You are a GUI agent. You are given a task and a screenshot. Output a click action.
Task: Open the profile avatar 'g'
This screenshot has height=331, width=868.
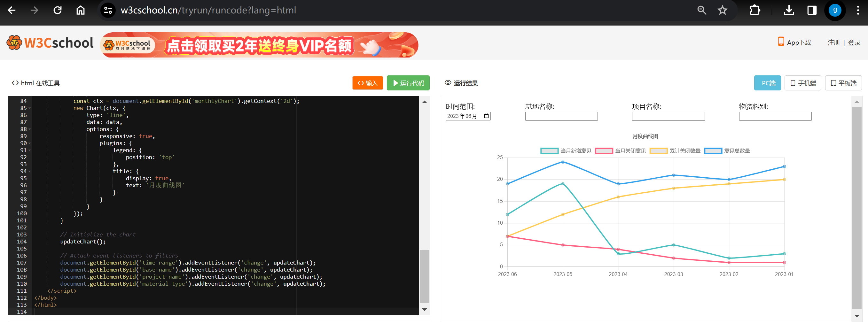835,11
